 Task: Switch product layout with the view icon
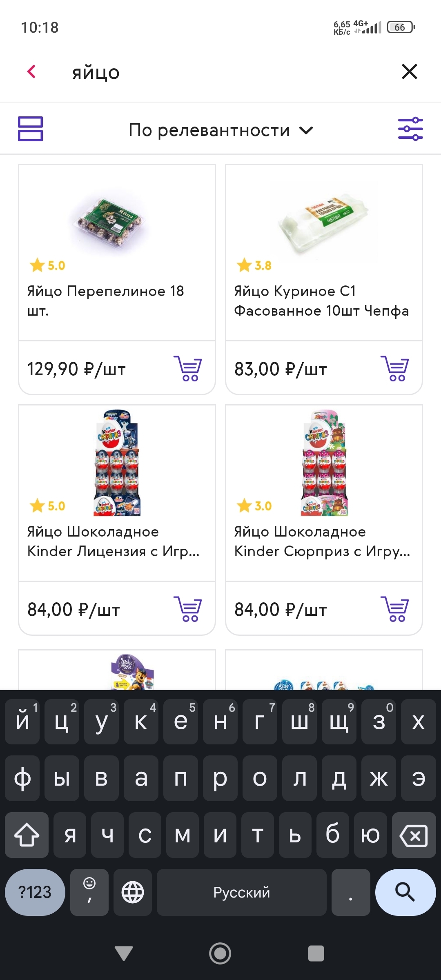30,129
